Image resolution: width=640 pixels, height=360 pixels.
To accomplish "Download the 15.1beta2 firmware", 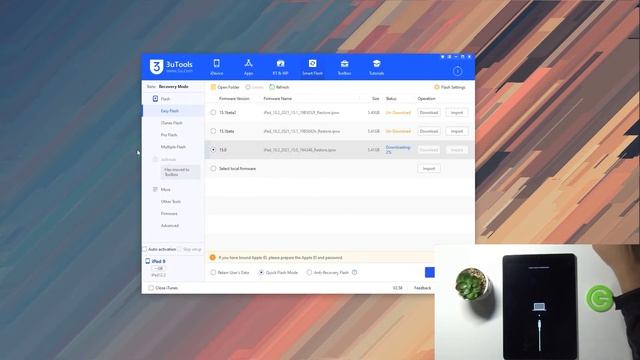I will coord(429,112).
